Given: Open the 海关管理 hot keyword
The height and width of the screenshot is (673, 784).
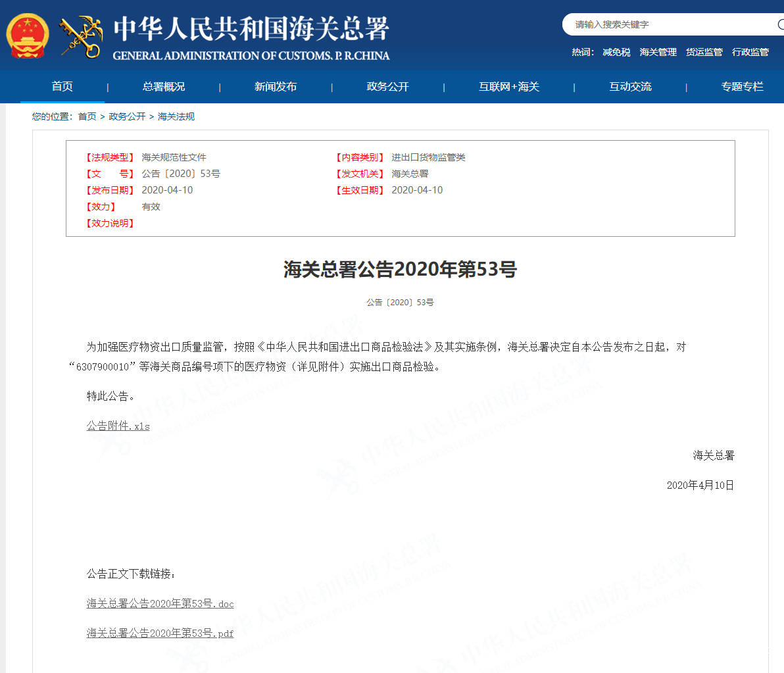Looking at the screenshot, I should pyautogui.click(x=658, y=52).
